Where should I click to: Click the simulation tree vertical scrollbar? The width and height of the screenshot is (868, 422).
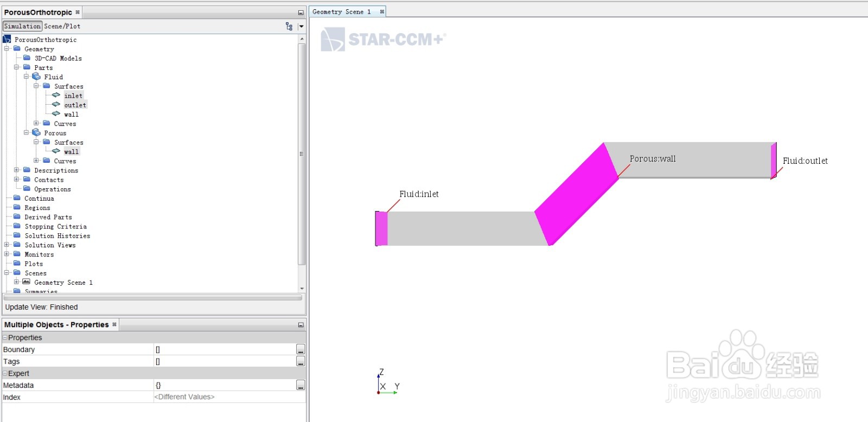tap(302, 154)
